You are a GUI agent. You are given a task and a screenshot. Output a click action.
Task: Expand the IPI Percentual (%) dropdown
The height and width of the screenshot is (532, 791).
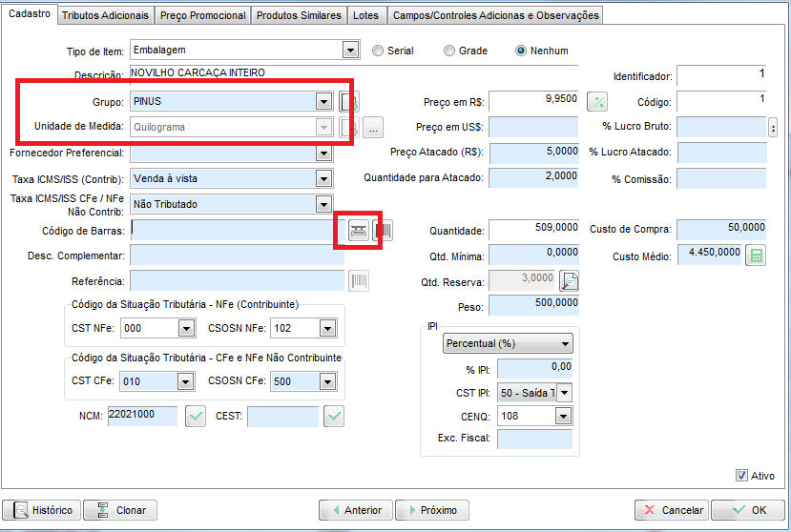click(x=566, y=343)
